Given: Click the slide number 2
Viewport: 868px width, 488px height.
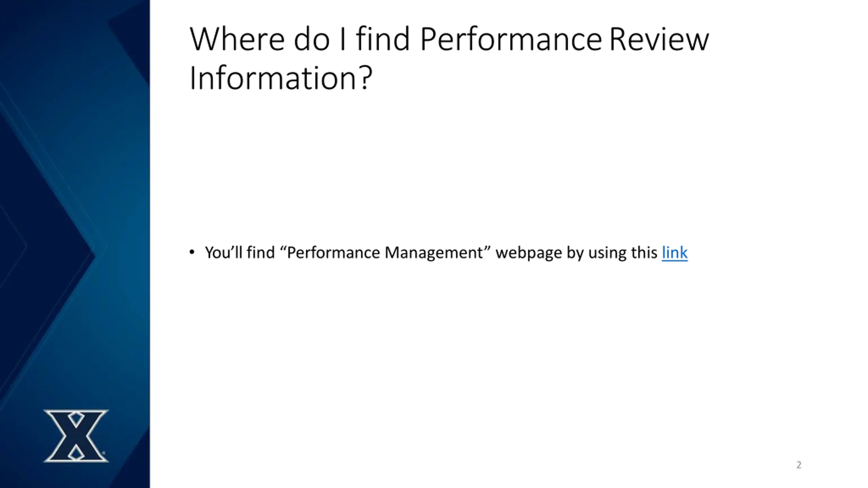Looking at the screenshot, I should click(799, 465).
